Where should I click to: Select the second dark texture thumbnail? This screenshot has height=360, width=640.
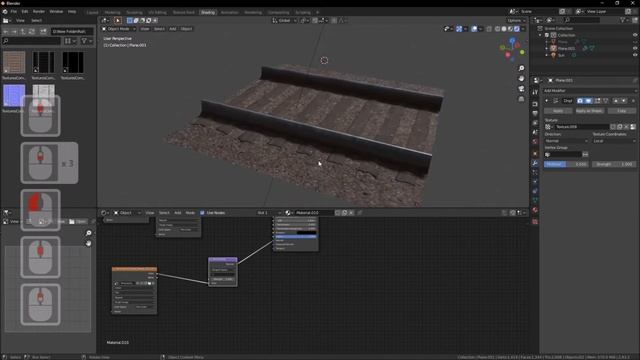[x=73, y=62]
